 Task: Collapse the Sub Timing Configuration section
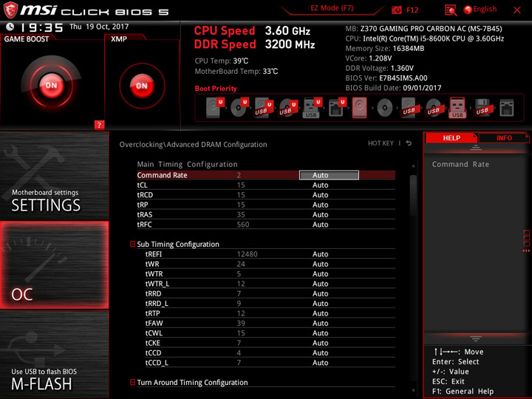click(133, 244)
